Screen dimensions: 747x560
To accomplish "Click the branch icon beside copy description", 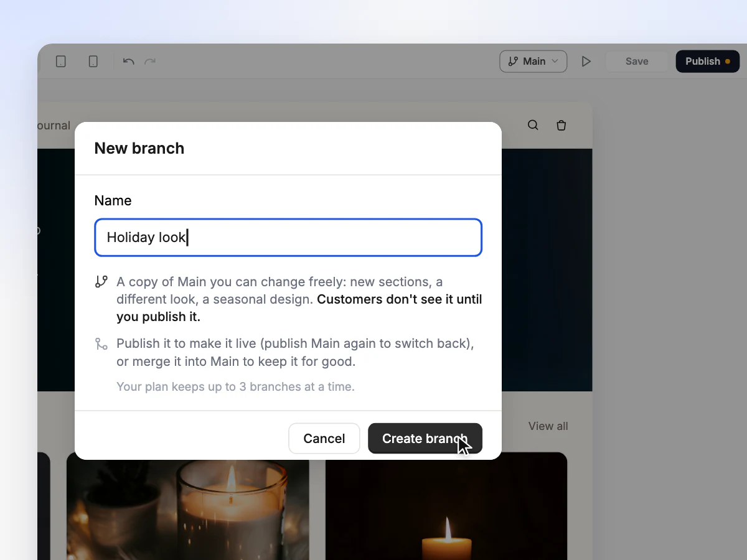I will click(101, 282).
